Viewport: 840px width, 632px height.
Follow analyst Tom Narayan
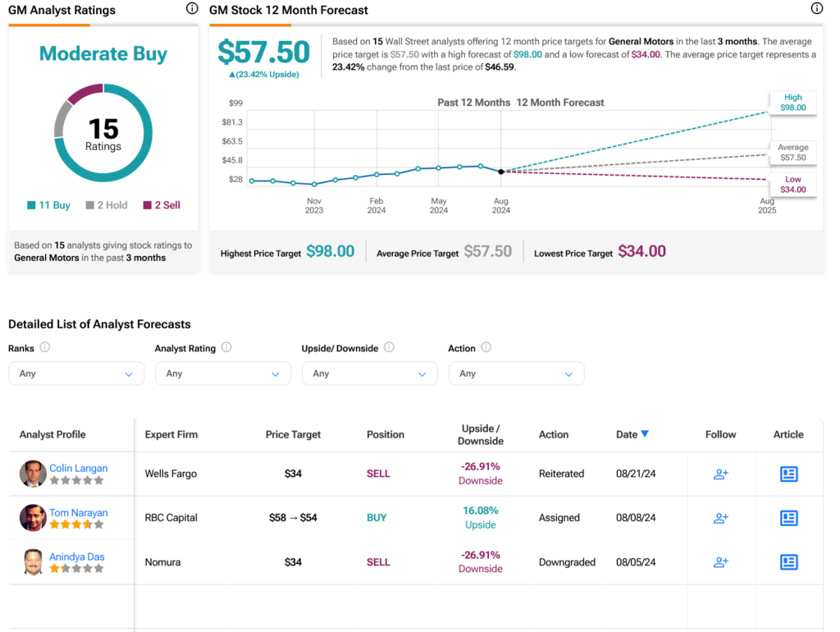(x=720, y=518)
